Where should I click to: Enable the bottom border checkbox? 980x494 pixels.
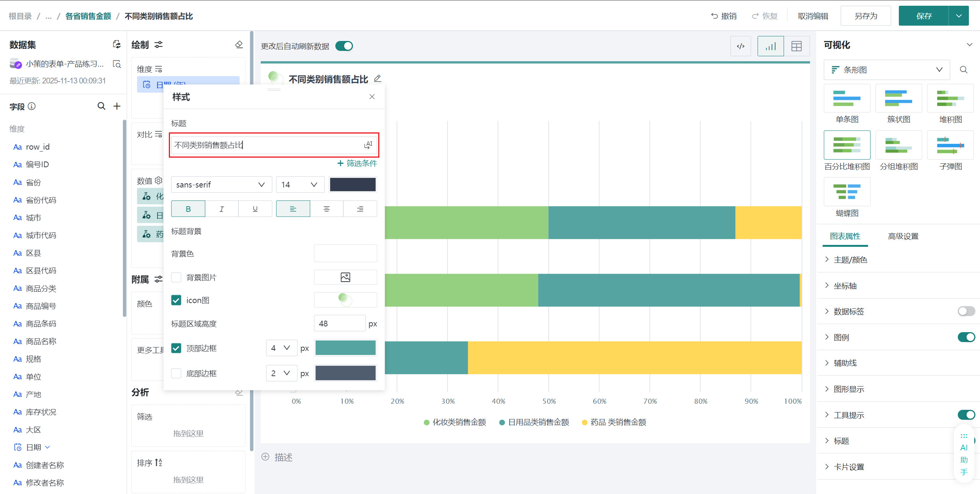(176, 373)
